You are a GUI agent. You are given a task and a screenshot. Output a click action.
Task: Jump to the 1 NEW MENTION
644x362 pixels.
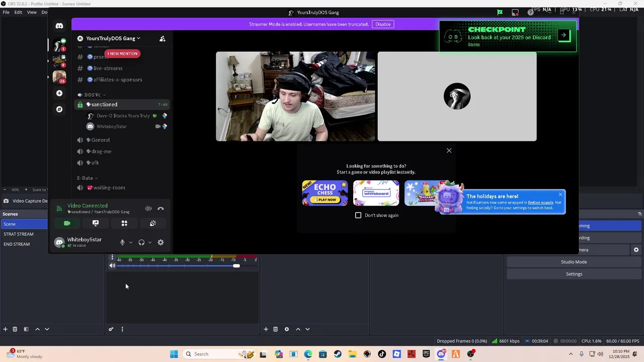[x=122, y=53]
